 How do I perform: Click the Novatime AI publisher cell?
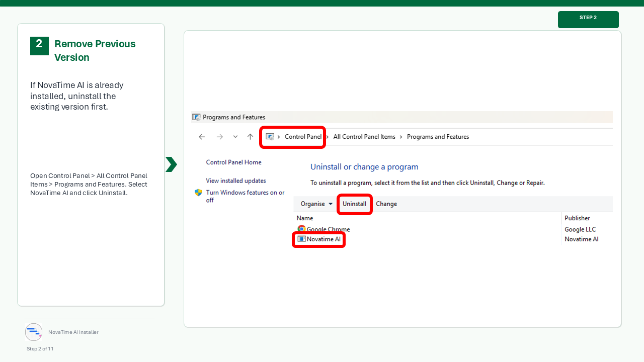(582, 239)
